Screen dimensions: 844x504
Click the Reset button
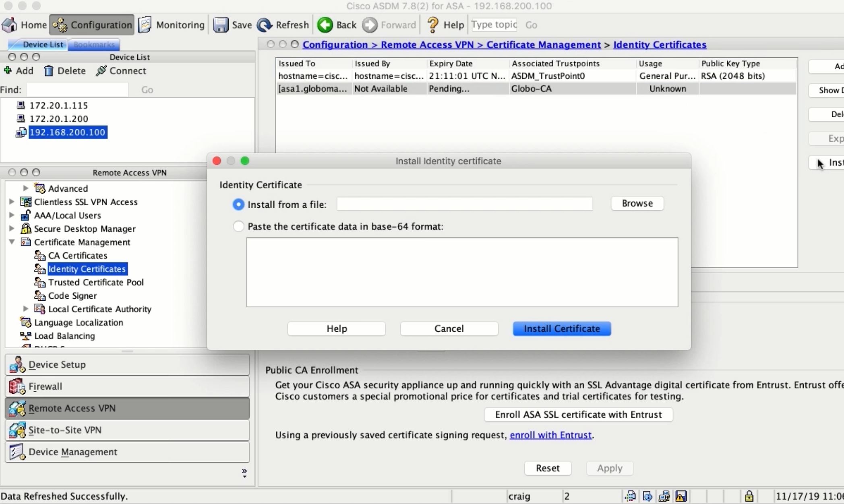coord(548,468)
